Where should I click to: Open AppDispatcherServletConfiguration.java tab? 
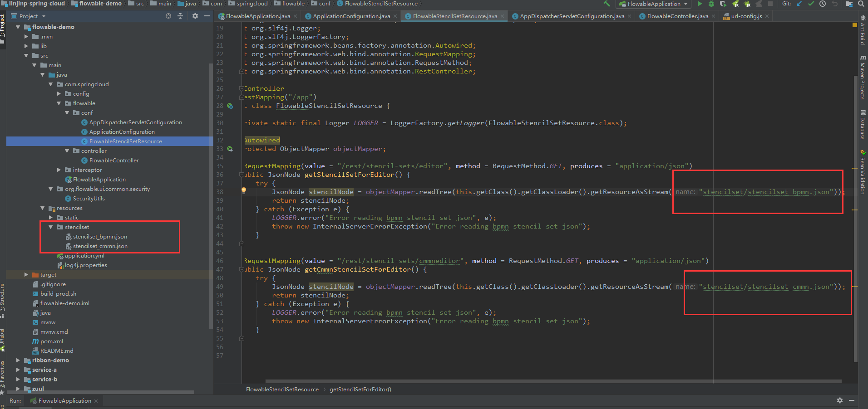572,16
